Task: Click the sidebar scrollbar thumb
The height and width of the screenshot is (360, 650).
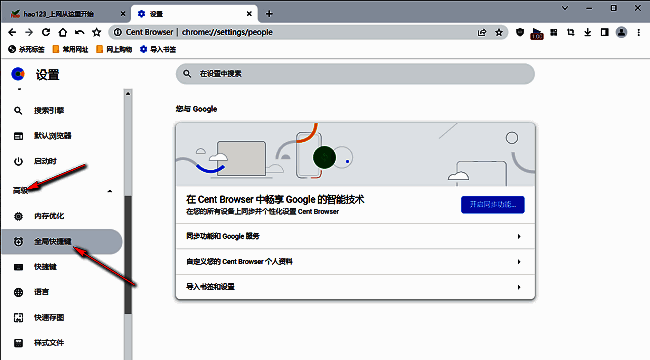Action: (x=128, y=255)
